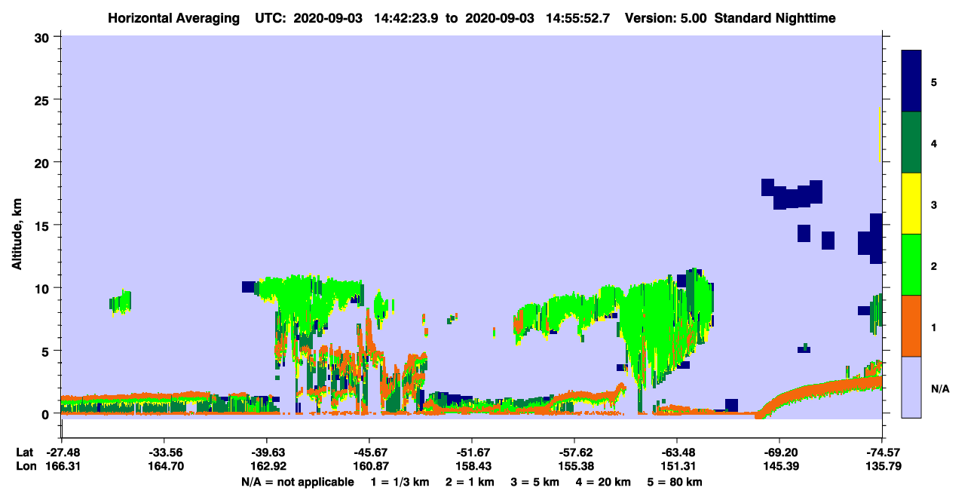Screen dimensions: 980x503
Task: Click latitude value -51.67
Action: [472, 452]
